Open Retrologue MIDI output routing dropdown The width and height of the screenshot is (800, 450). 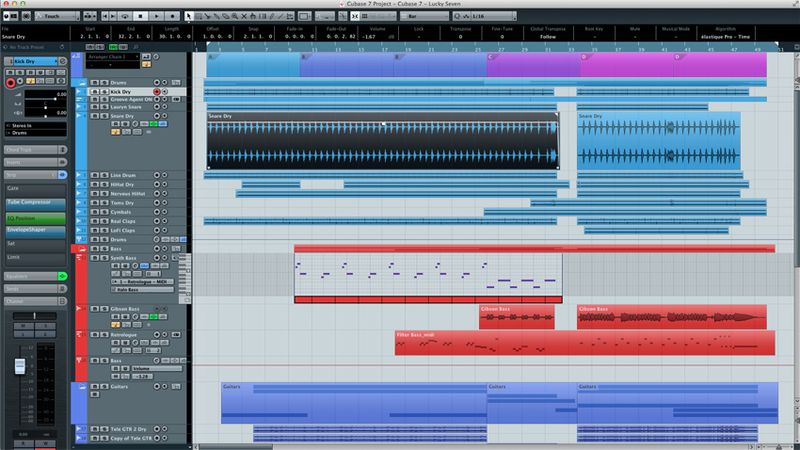tap(142, 282)
